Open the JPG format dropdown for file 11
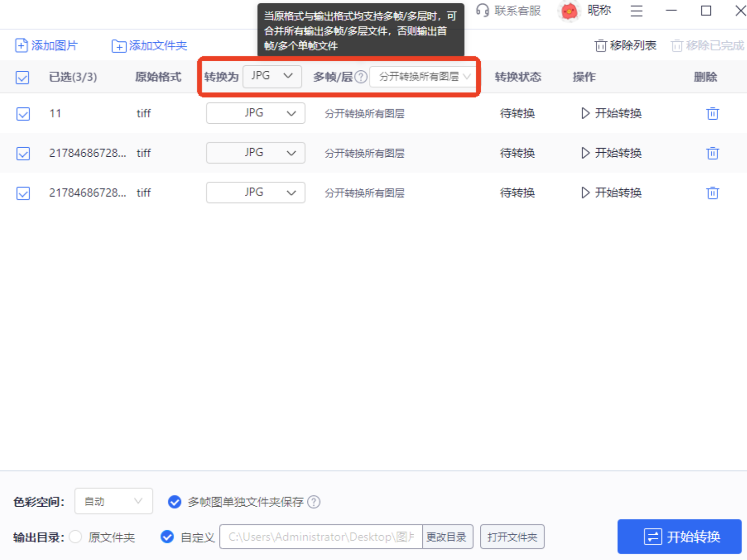This screenshot has width=747, height=560. point(256,113)
